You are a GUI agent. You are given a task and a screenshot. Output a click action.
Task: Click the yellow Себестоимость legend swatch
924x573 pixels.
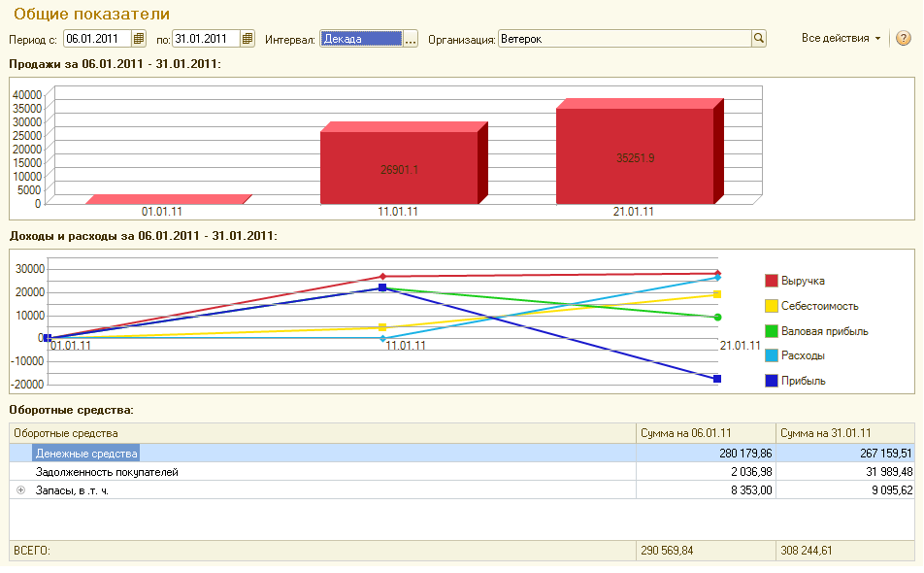point(772,306)
